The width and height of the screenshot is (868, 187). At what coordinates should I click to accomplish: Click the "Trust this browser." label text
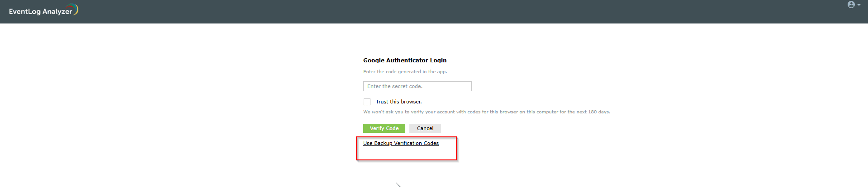coord(398,102)
